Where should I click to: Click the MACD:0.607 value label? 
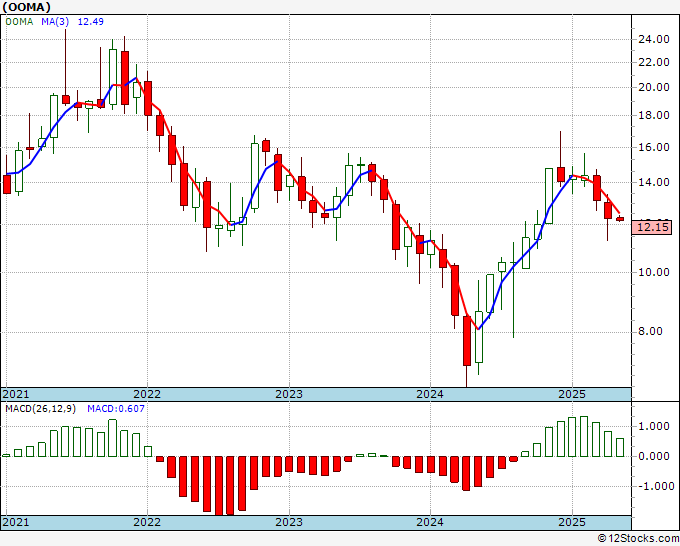[x=116, y=409]
